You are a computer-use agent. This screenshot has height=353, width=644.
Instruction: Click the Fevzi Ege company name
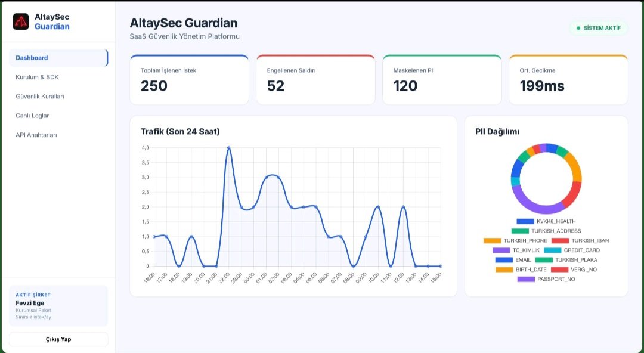tap(30, 304)
